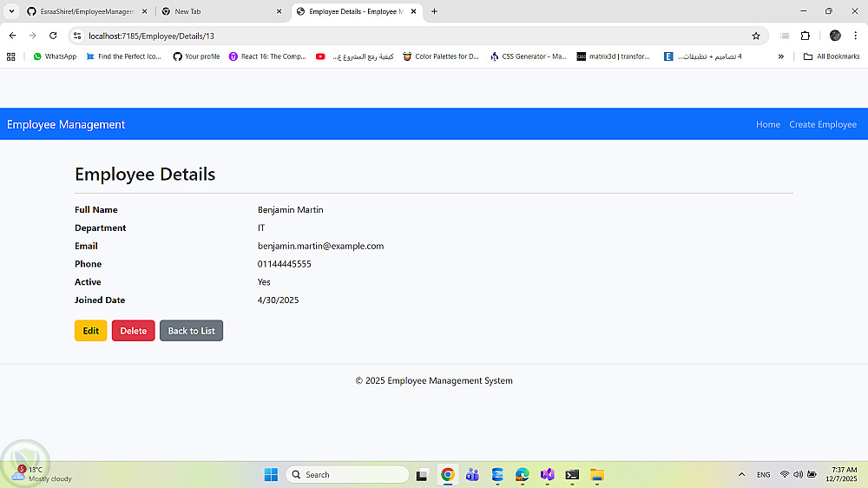Click the taskbar Search box

tap(347, 475)
